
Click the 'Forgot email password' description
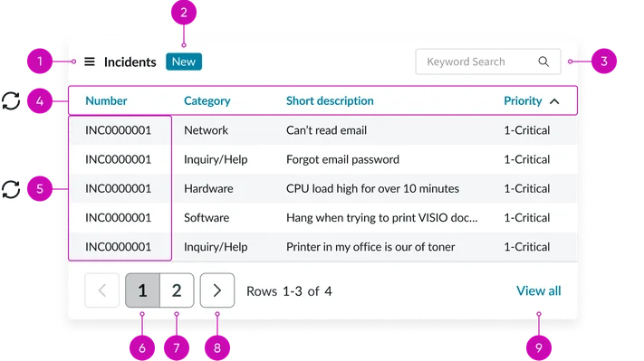click(342, 159)
